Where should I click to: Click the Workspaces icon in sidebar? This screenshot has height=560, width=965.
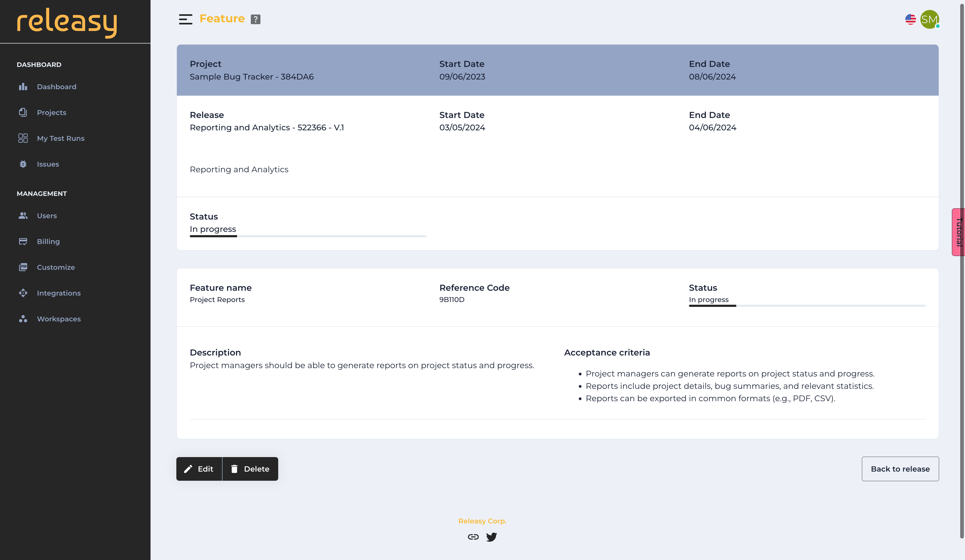tap(22, 319)
